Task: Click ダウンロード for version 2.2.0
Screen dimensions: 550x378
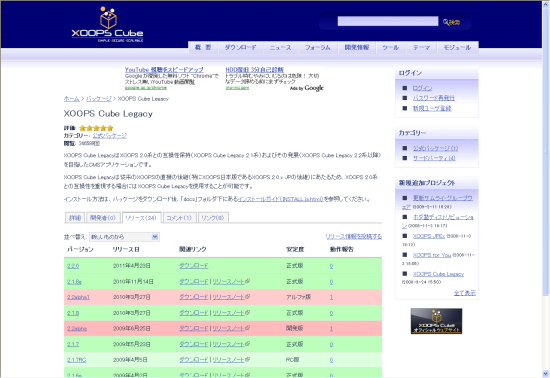Action: pos(194,266)
